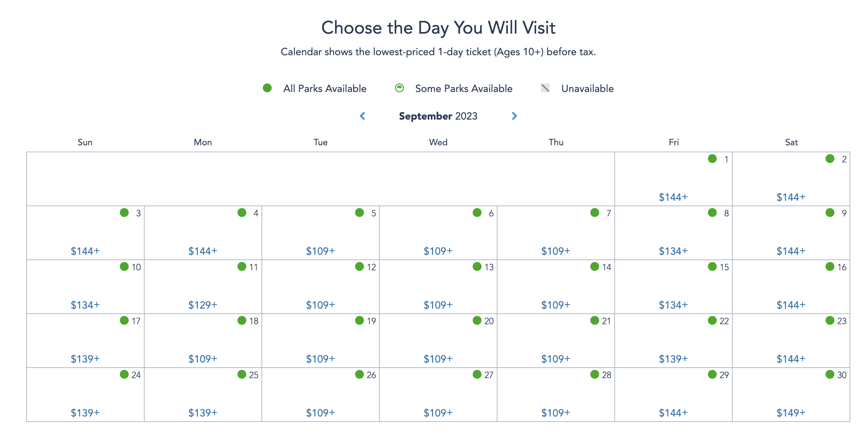
Task: Select the $144+ price on September 2
Action: [791, 197]
